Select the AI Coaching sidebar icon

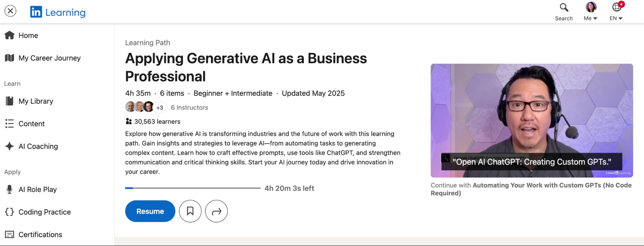pos(9,146)
